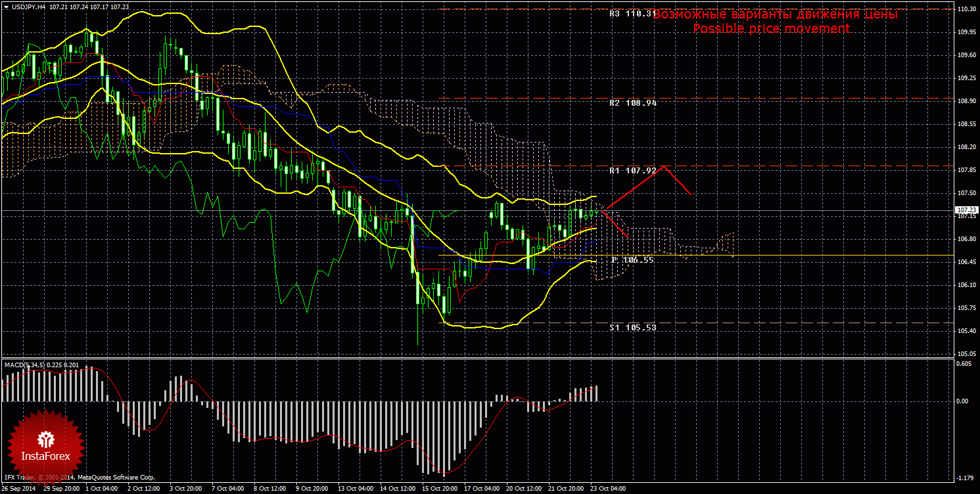Click the 23 Oct 04:00 time label
Image resolution: width=980 pixels, height=494 pixels.
(608, 489)
